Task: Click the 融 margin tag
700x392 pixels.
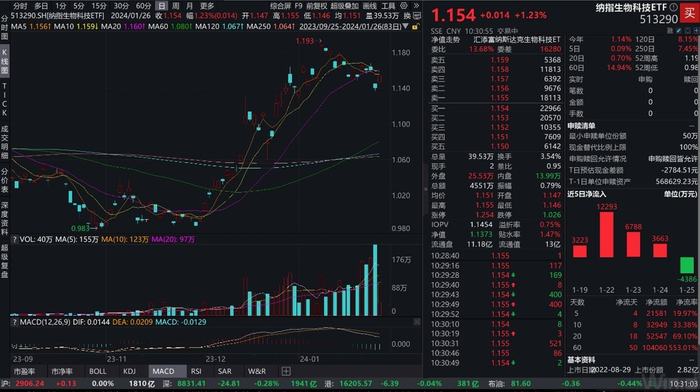Action: (670, 31)
